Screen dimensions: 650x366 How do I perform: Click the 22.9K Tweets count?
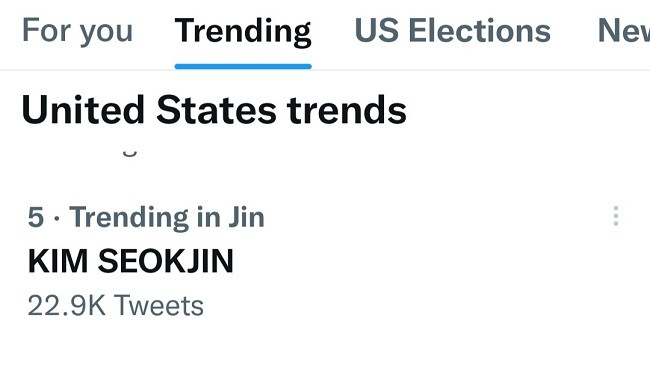tap(116, 305)
